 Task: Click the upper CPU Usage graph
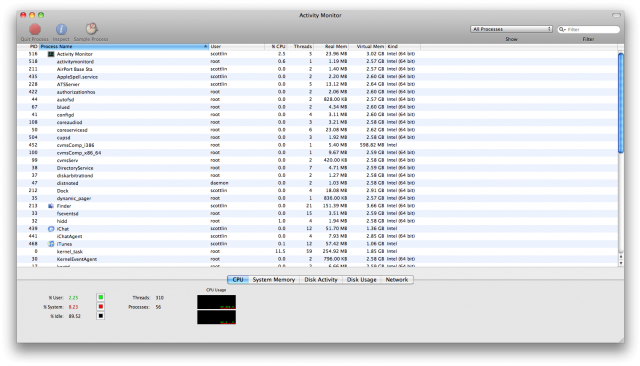pos(216,302)
